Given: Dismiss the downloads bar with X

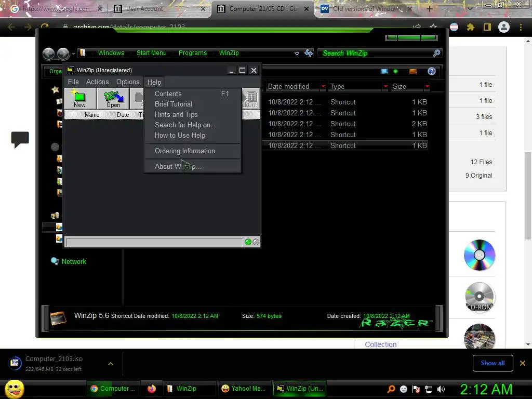Looking at the screenshot, I should [x=523, y=363].
